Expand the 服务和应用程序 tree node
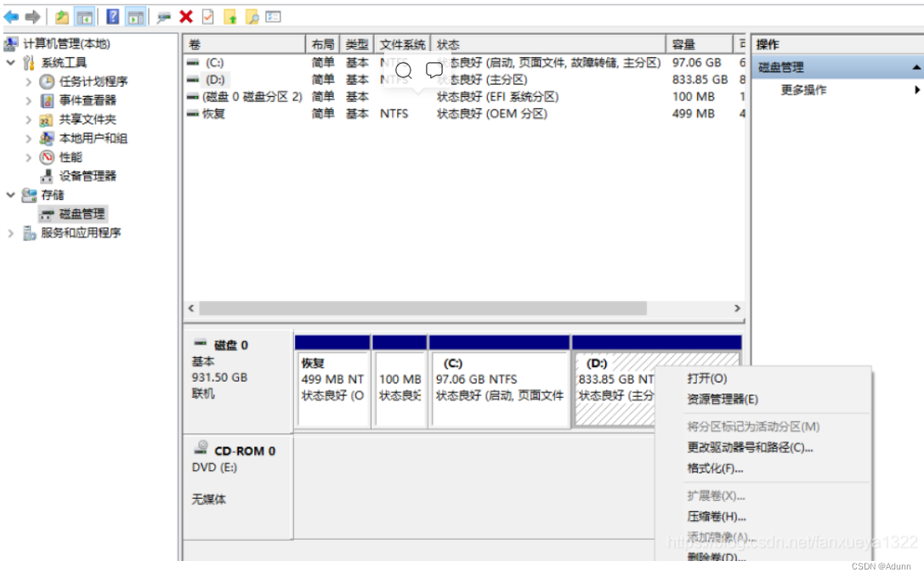Screen dimensions: 924x578 [x=10, y=233]
